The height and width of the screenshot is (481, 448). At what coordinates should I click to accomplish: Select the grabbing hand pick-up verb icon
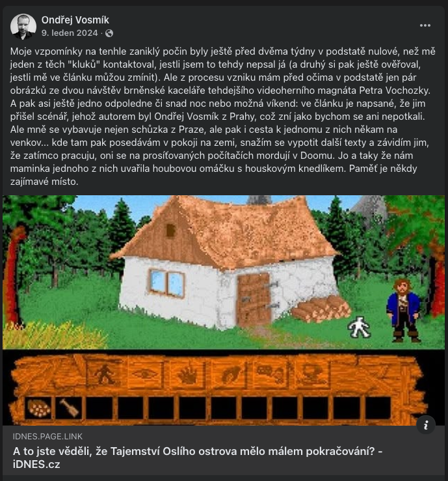pos(230,374)
